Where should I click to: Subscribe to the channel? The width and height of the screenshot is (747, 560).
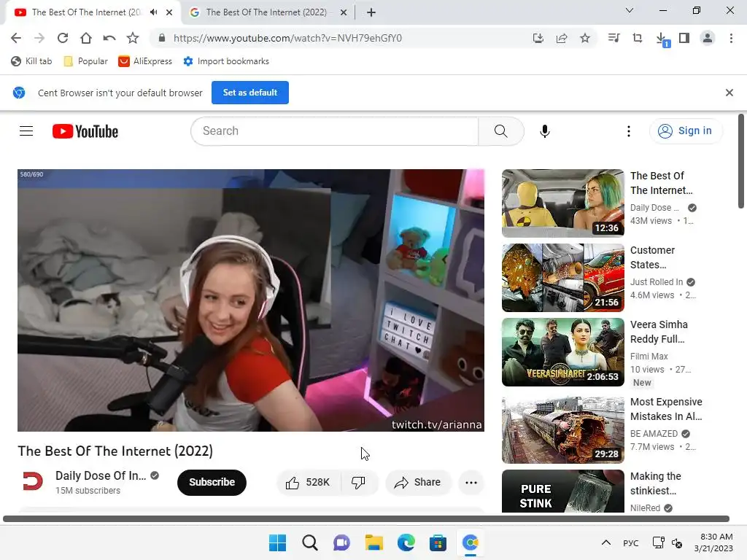tap(212, 482)
